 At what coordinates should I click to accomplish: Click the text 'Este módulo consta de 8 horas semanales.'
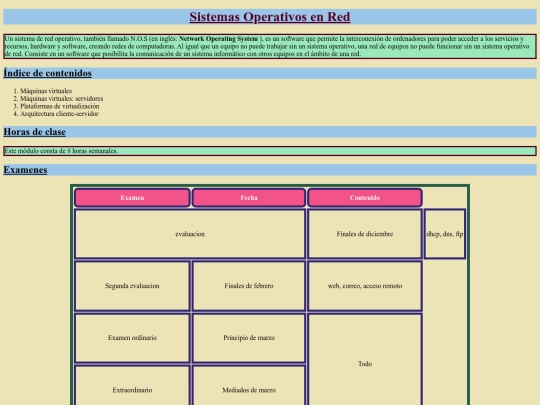61,151
